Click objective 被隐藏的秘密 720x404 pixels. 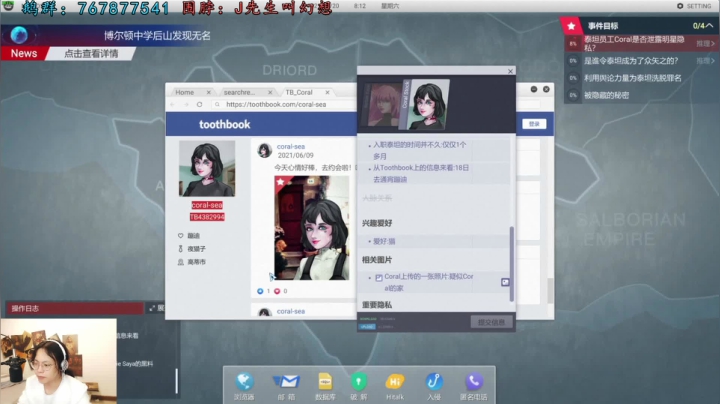[x=606, y=95]
